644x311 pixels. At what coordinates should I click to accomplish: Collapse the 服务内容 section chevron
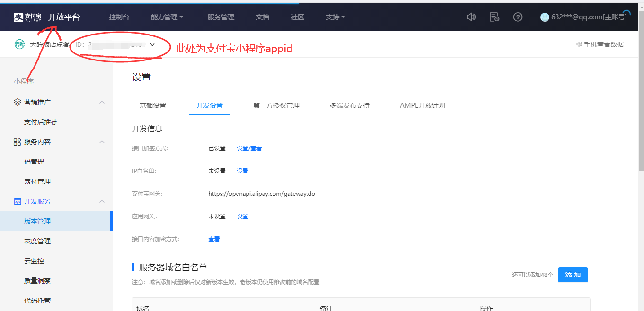[x=102, y=142]
